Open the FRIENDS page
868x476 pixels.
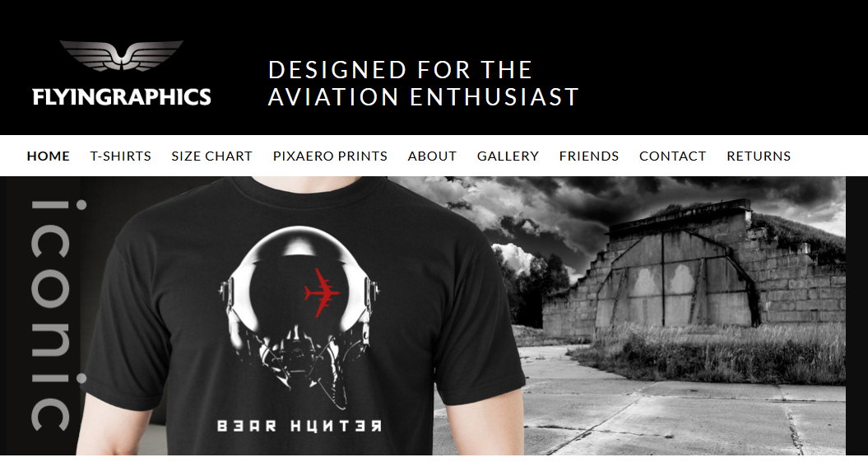click(589, 156)
